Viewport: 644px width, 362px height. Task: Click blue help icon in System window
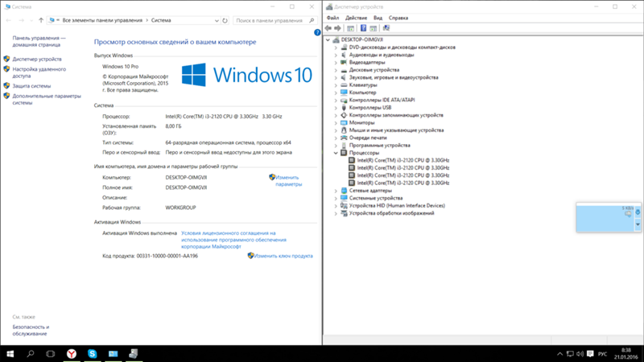(x=317, y=32)
